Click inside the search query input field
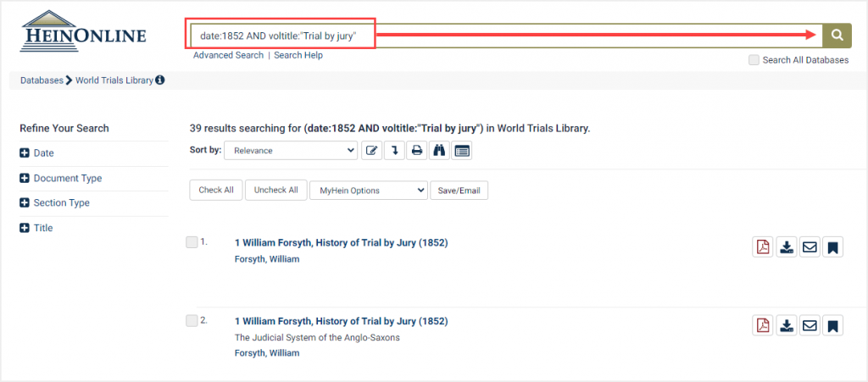This screenshot has width=868, height=382. click(x=507, y=36)
